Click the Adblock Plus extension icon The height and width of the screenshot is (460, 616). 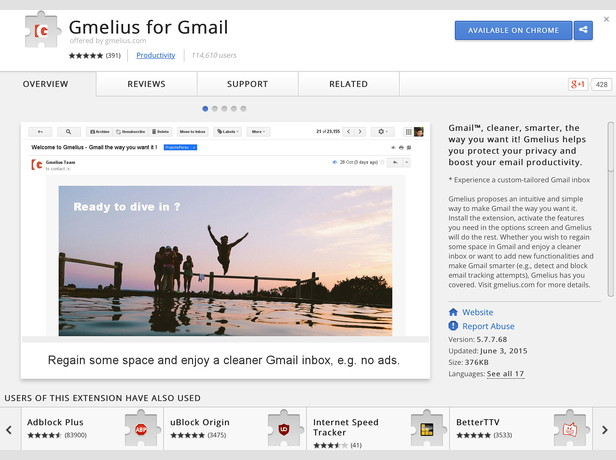(x=142, y=429)
